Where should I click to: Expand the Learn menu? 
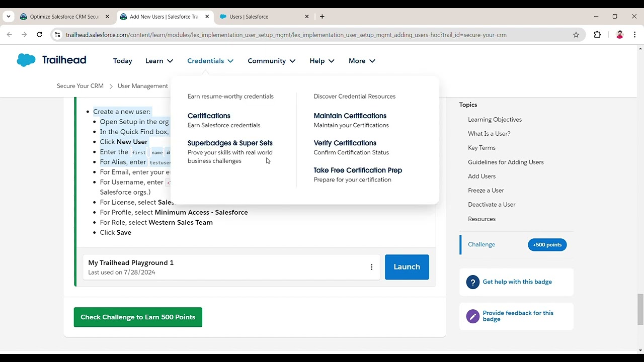159,61
